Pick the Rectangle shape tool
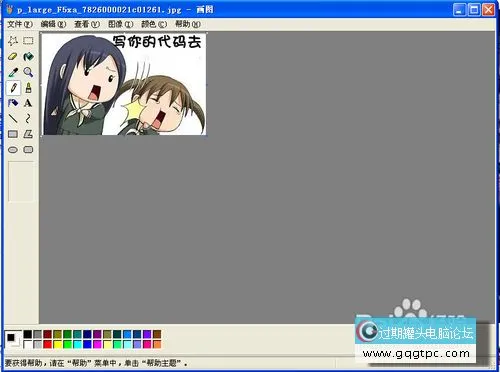The height and width of the screenshot is (372, 500). pos(13,134)
